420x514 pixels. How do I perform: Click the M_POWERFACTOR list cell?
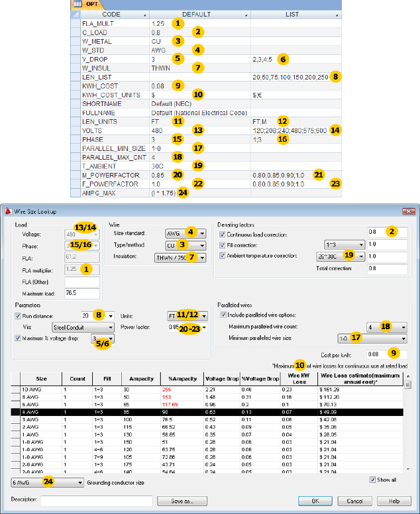(x=296, y=175)
